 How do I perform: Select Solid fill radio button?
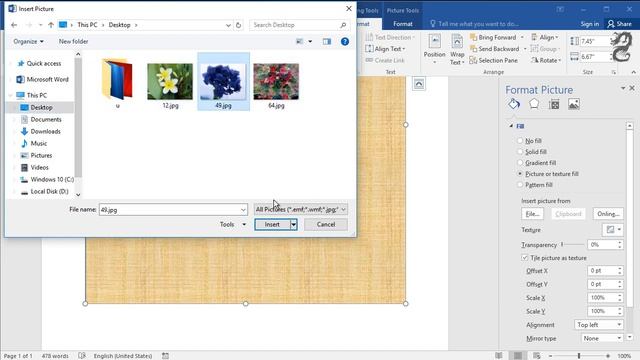520,151
